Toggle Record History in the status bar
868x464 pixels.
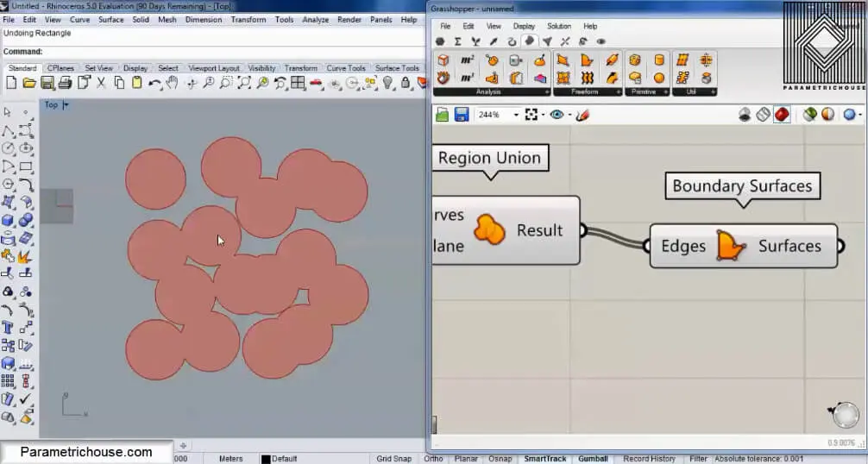pyautogui.click(x=649, y=459)
